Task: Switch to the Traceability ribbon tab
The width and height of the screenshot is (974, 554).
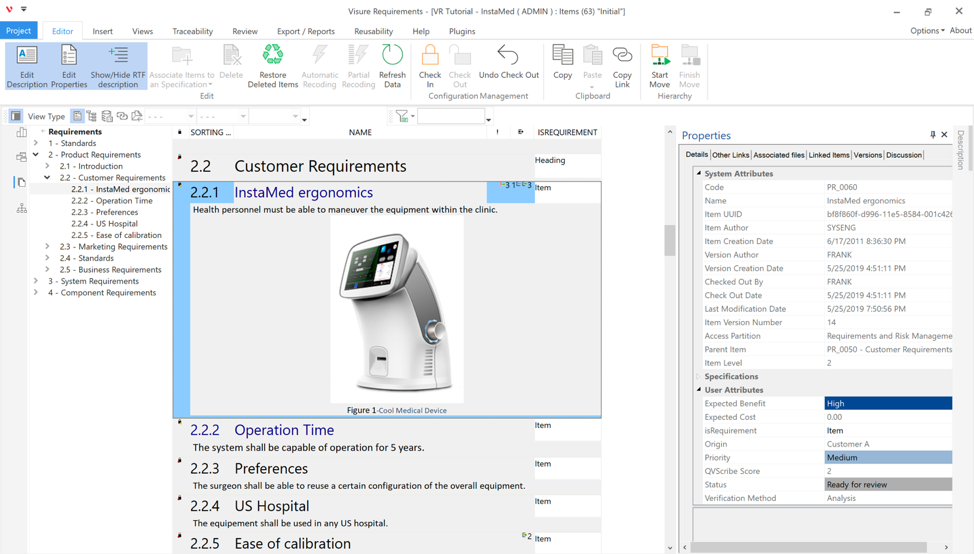Action: (x=192, y=31)
